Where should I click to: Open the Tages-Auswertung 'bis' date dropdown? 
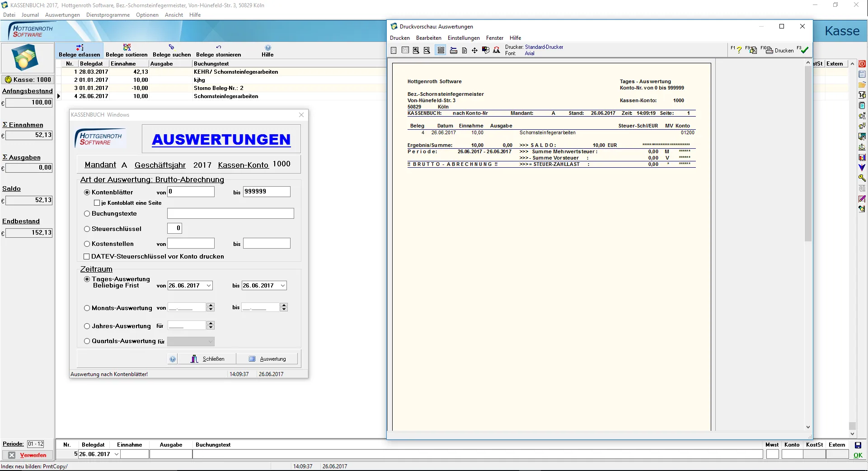283,286
